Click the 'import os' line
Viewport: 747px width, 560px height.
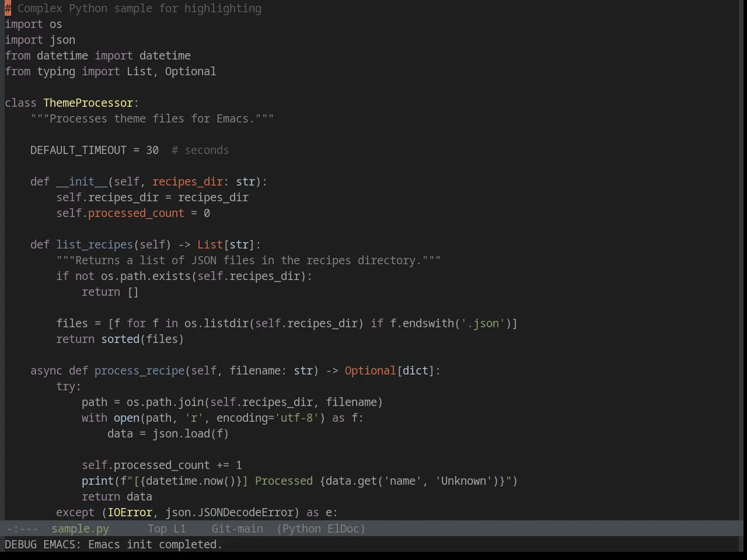[x=33, y=24]
